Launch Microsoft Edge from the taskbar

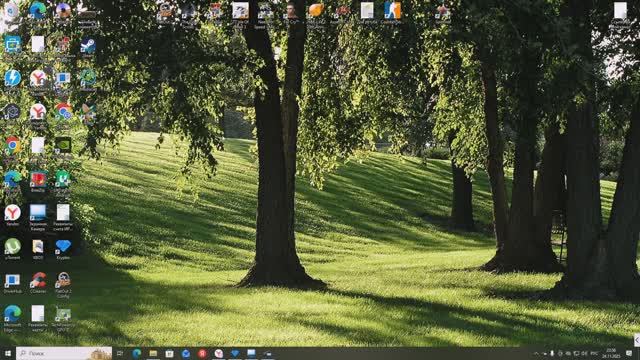coord(137,353)
